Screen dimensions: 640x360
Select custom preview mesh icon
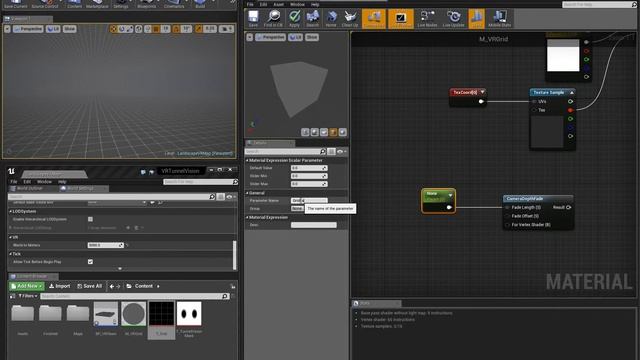pos(343,132)
